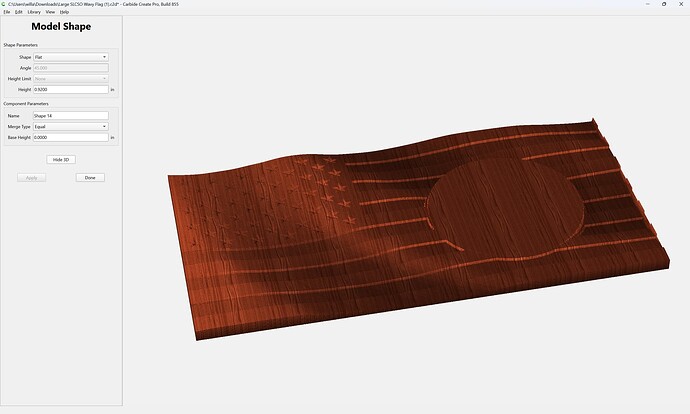Click the Merge Type label
The height and width of the screenshot is (414, 690).
tap(19, 127)
